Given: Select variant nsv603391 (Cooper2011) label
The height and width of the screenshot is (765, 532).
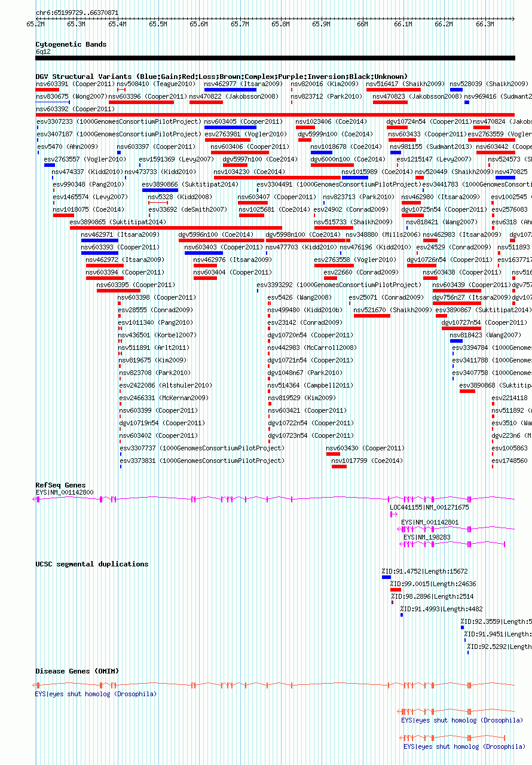Looking at the screenshot, I should click(75, 84).
